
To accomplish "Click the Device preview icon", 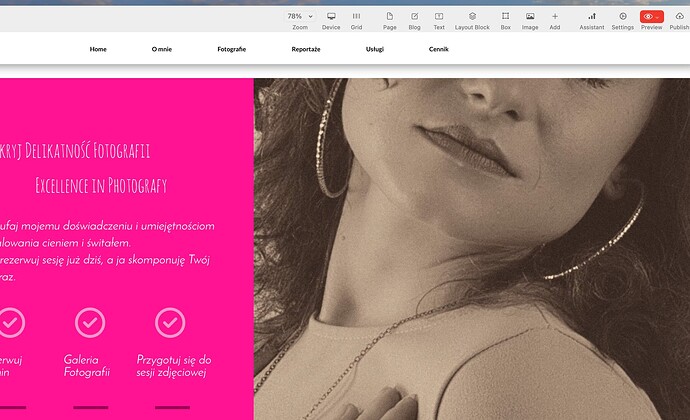I will [x=331, y=17].
